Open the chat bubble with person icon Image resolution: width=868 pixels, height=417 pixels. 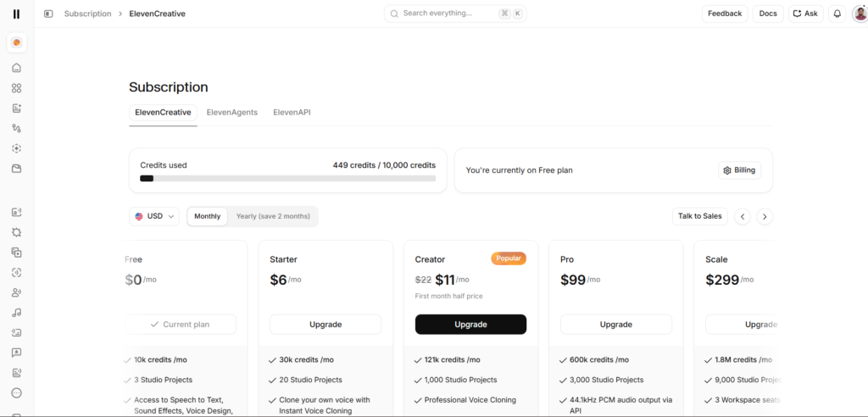click(17, 353)
